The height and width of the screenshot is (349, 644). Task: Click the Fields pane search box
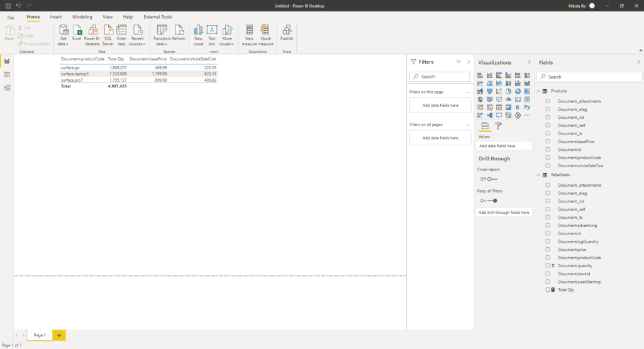590,77
